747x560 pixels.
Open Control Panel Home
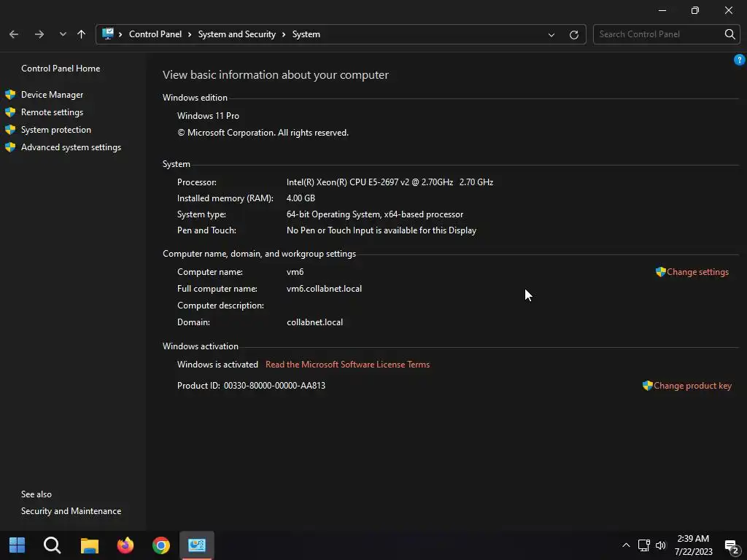tap(61, 69)
